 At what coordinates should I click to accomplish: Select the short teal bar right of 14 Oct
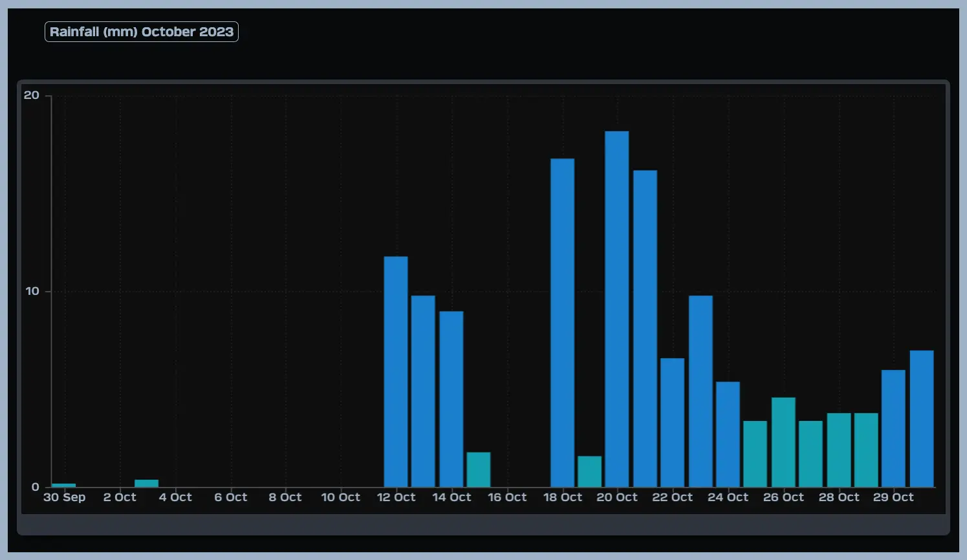click(478, 469)
